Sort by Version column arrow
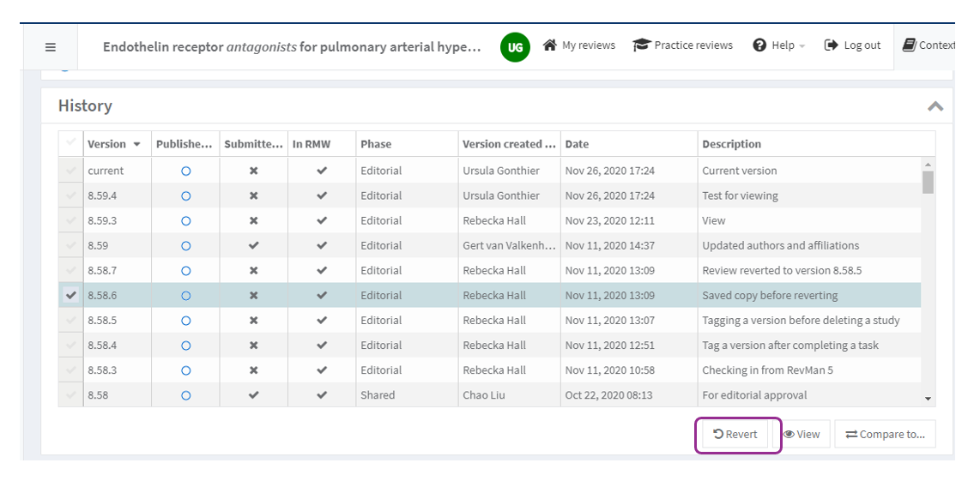 (x=136, y=144)
